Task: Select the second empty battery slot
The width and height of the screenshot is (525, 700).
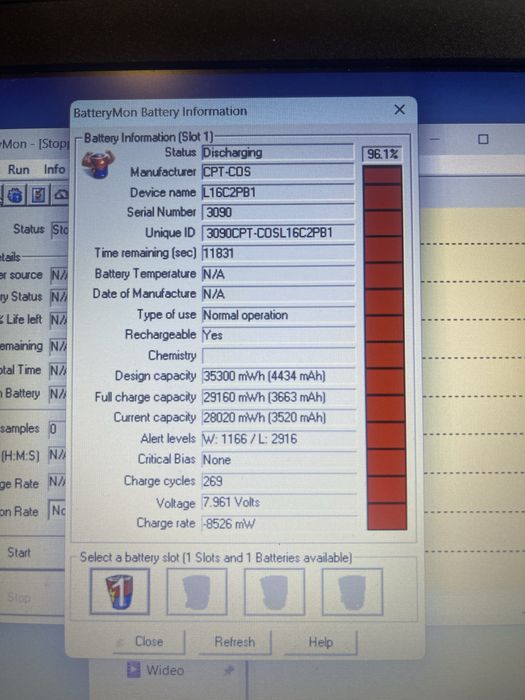Action: (197, 592)
